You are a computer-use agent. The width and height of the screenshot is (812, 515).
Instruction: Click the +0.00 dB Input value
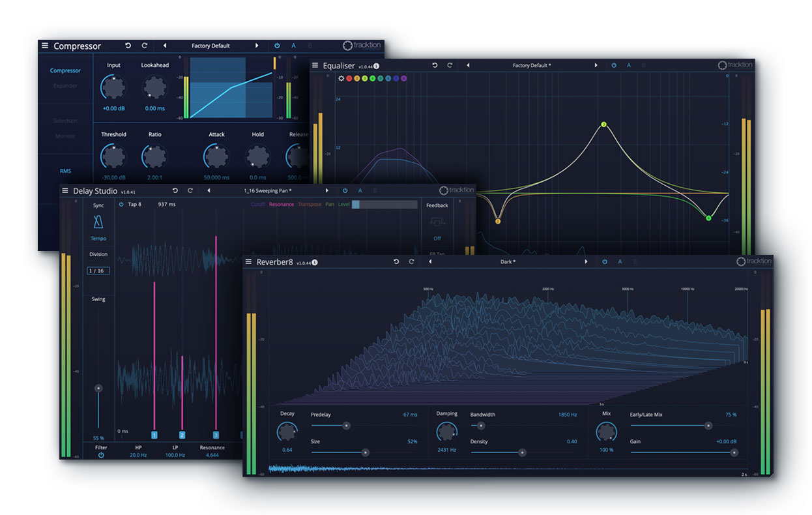[113, 108]
